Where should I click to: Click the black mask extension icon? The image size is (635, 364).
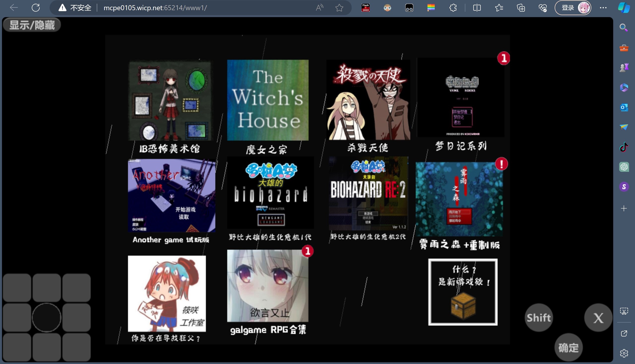click(x=409, y=8)
